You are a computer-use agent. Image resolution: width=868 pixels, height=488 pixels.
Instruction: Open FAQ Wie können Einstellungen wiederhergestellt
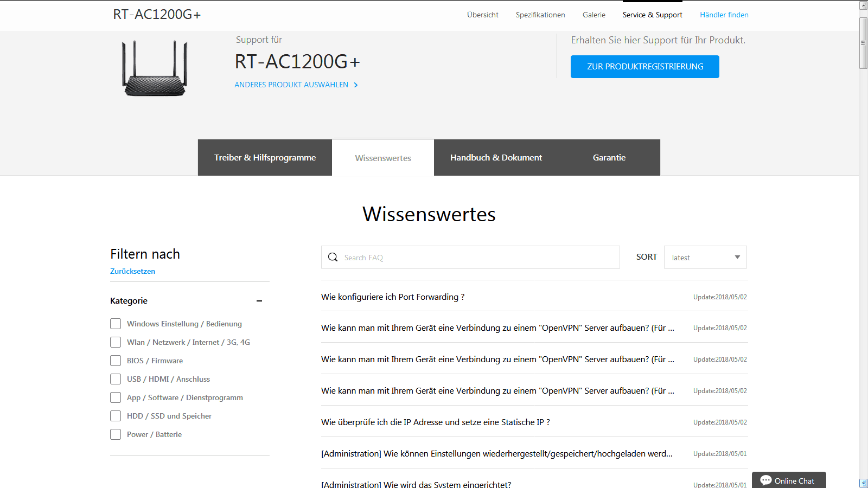[497, 453]
